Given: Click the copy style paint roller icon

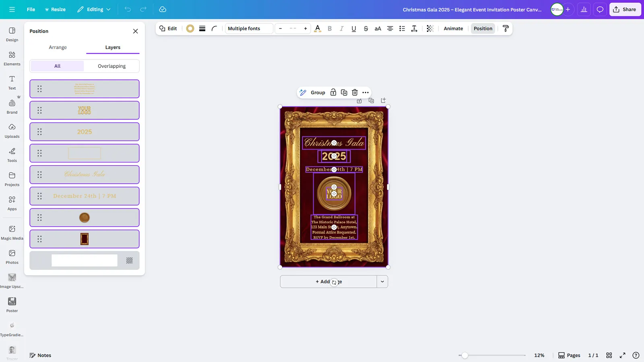Looking at the screenshot, I should tap(506, 29).
